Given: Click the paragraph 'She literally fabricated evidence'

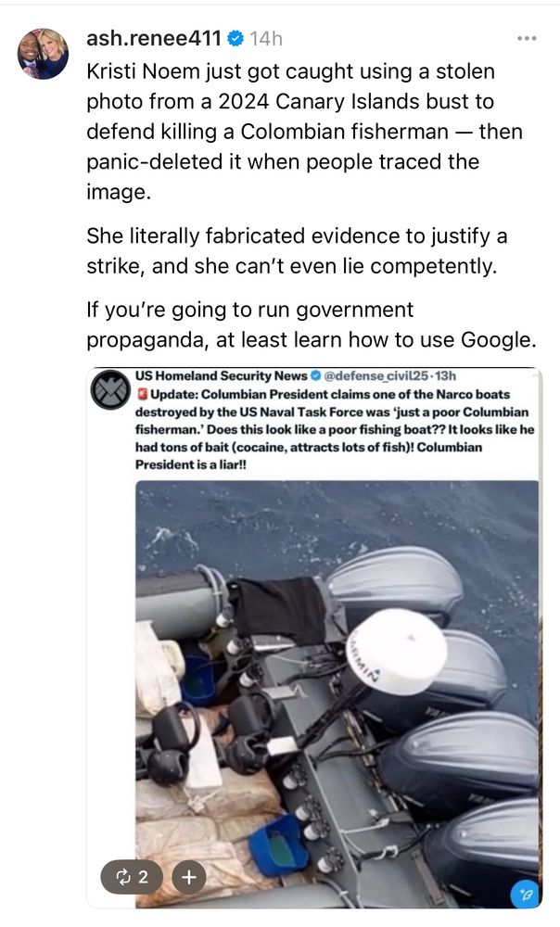Looking at the screenshot, I should (297, 250).
